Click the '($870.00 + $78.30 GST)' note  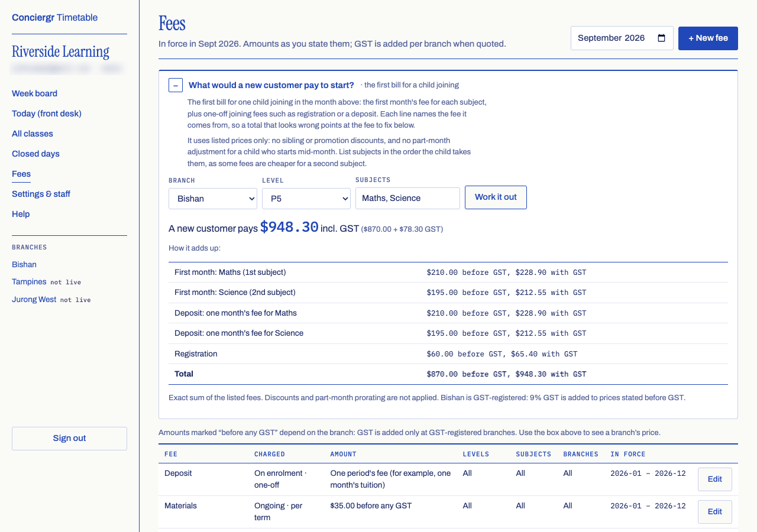click(402, 229)
